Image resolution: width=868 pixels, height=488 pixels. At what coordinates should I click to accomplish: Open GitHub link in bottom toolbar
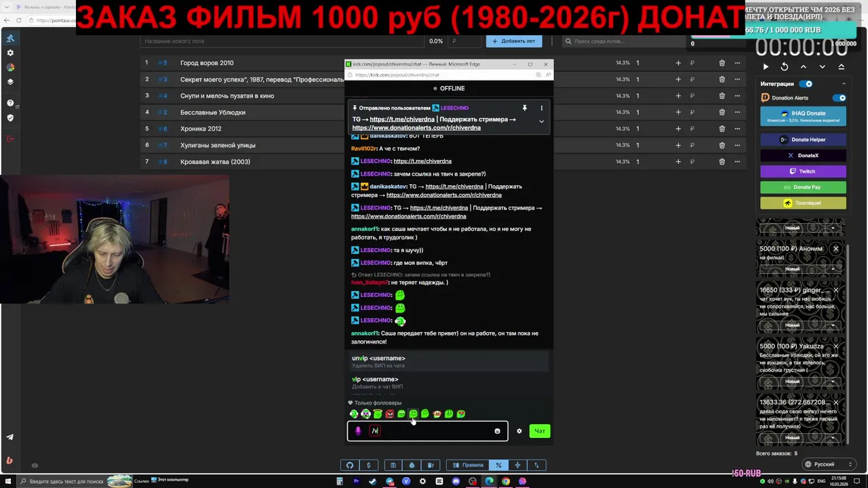(350, 465)
